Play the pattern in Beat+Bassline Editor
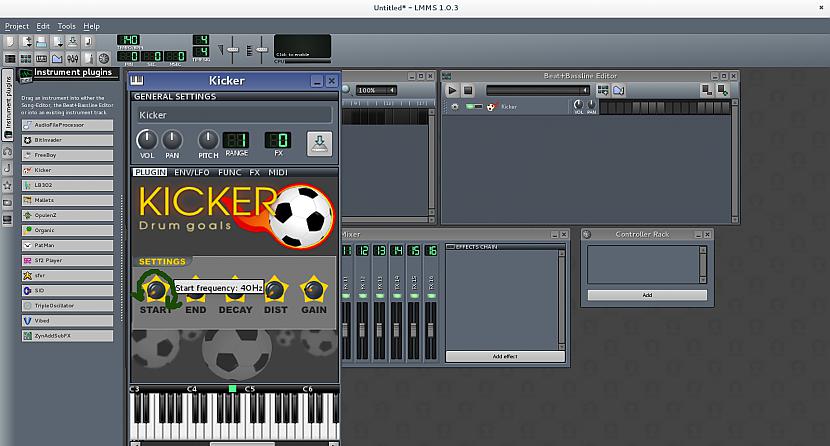830x446 pixels. coord(452,90)
